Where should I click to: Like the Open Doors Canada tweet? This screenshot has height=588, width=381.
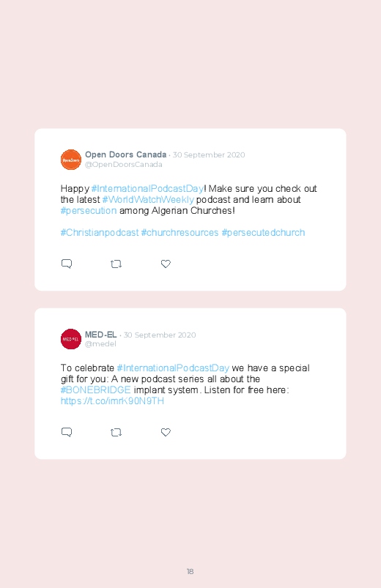click(x=166, y=264)
